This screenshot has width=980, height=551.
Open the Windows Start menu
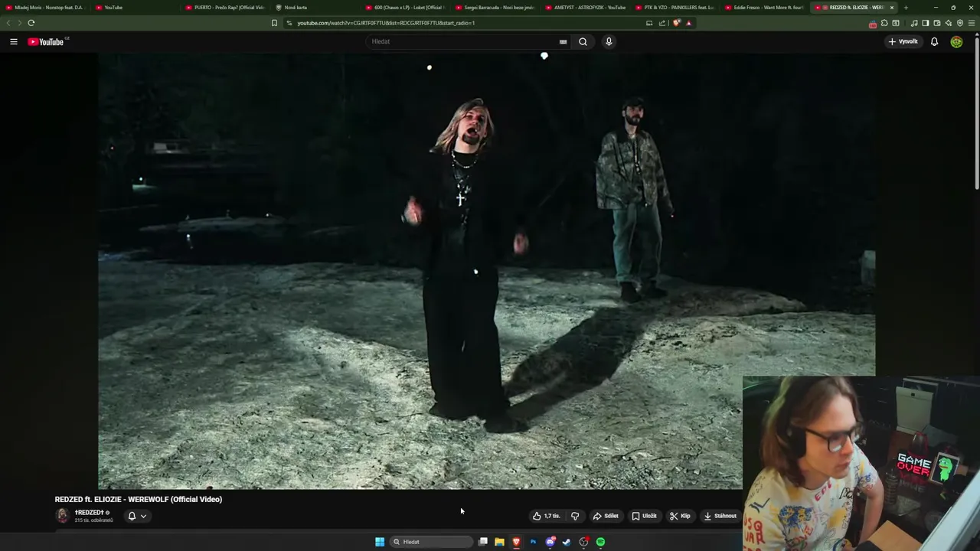(x=380, y=542)
